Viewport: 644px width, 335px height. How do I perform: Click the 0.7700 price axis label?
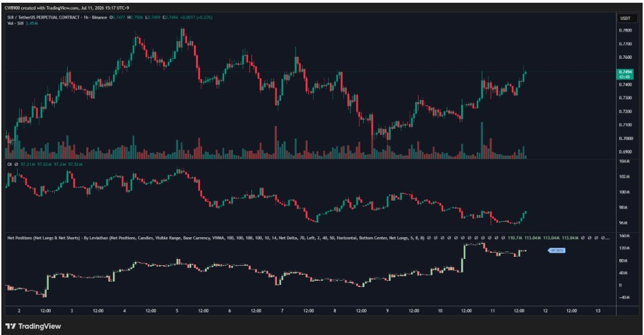click(x=625, y=44)
